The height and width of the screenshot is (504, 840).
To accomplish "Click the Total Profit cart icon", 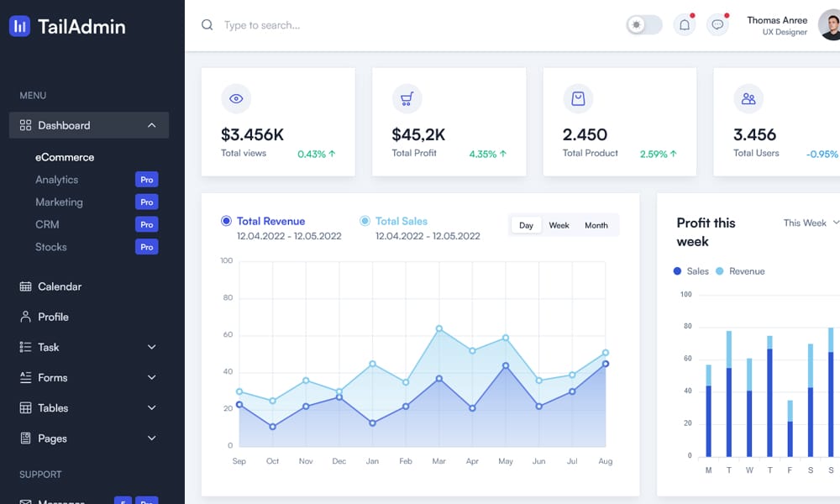I will [x=407, y=99].
